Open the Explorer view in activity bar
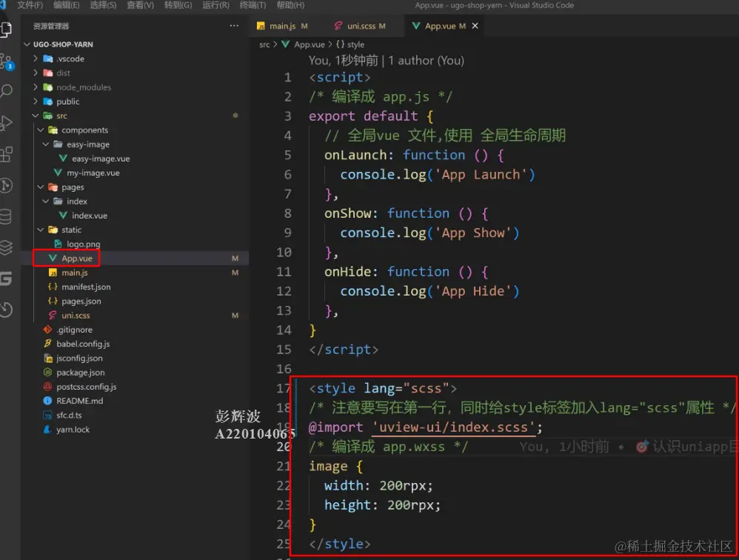The image size is (739, 560). tap(6, 29)
